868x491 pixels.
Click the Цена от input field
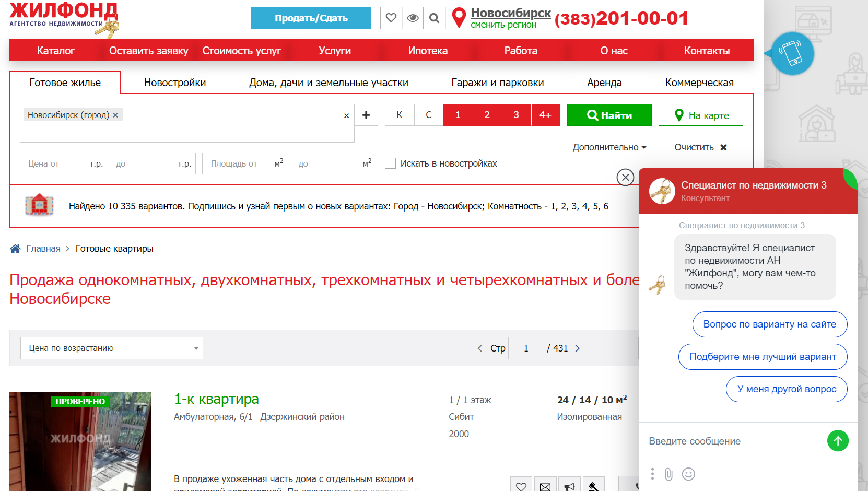coord(64,163)
